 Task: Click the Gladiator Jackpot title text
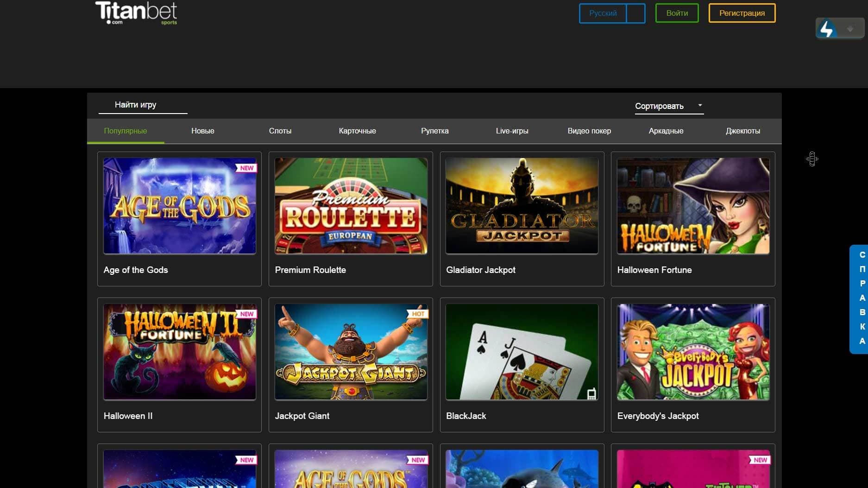[481, 270]
